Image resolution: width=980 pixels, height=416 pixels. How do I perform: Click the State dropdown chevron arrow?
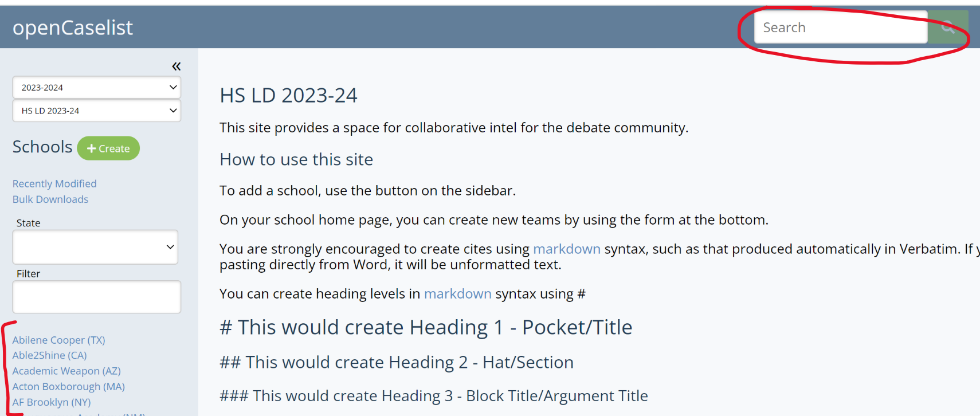pyautogui.click(x=170, y=247)
